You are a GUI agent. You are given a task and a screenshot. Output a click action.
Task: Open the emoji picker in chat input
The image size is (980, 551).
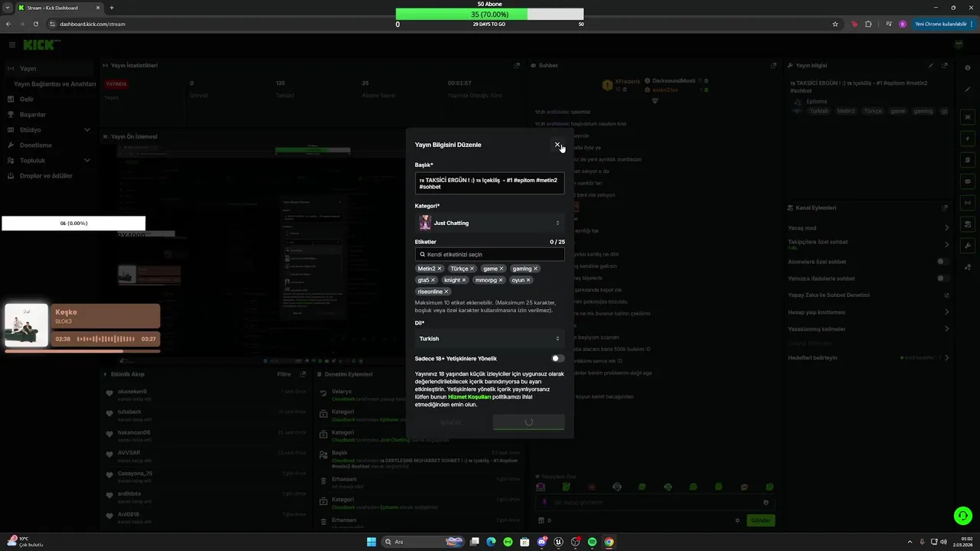(x=766, y=503)
